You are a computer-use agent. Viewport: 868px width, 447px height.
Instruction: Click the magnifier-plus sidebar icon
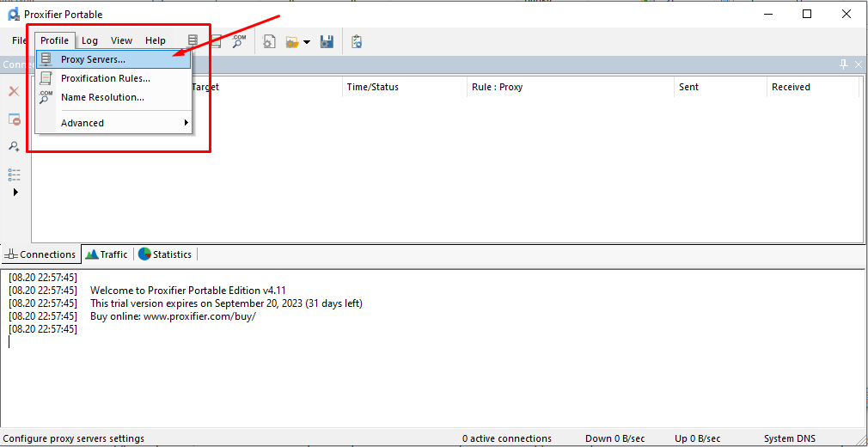click(14, 147)
